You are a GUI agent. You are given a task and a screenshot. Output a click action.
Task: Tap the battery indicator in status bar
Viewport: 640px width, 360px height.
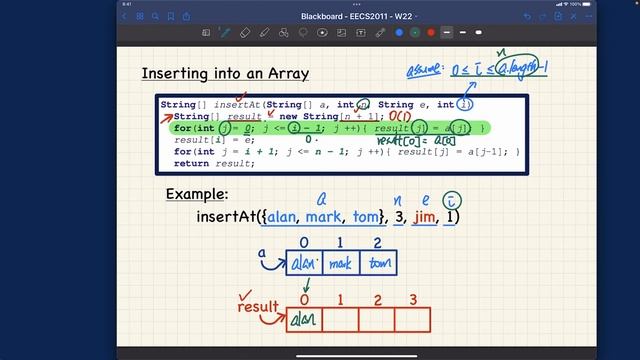pyautogui.click(x=587, y=4)
